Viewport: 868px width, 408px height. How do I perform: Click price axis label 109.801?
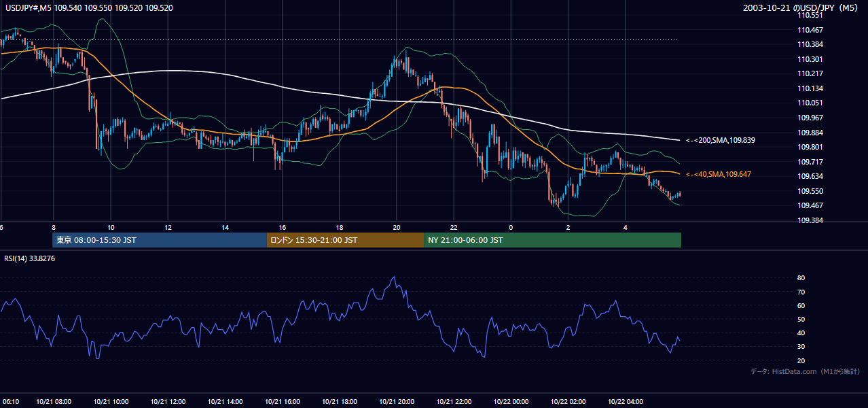pos(811,147)
